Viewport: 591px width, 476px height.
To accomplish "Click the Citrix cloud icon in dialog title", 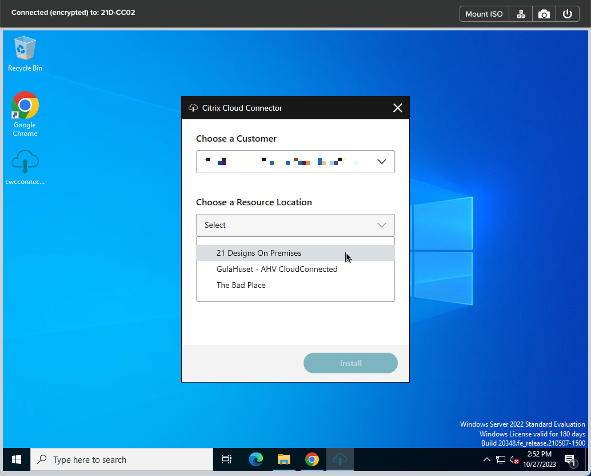I will 193,108.
